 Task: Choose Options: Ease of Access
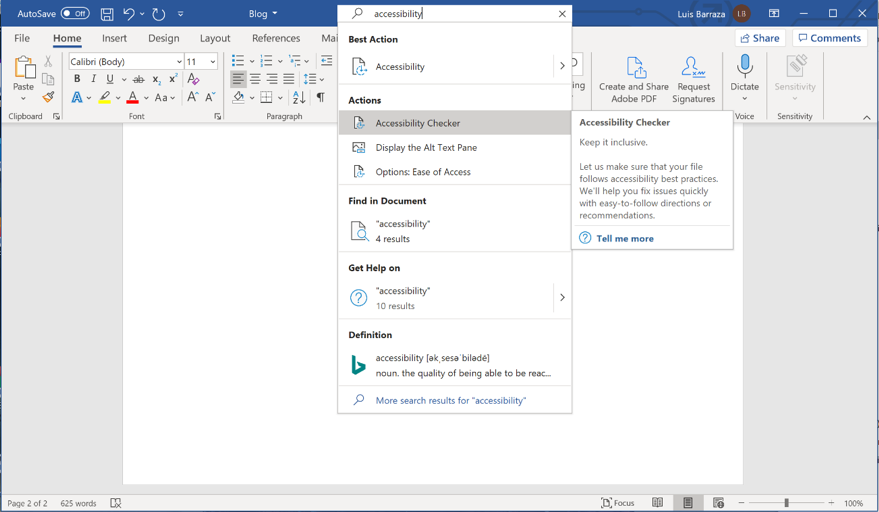pyautogui.click(x=455, y=172)
